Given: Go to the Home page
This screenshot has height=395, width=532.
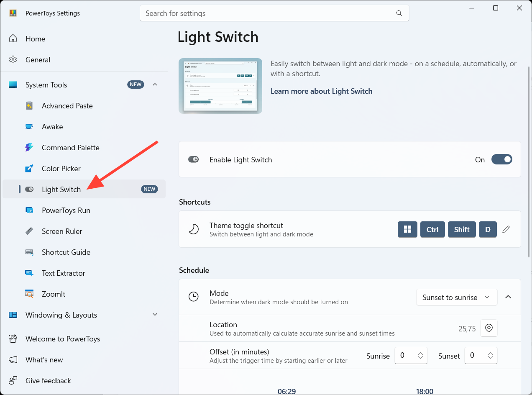Looking at the screenshot, I should (x=35, y=39).
